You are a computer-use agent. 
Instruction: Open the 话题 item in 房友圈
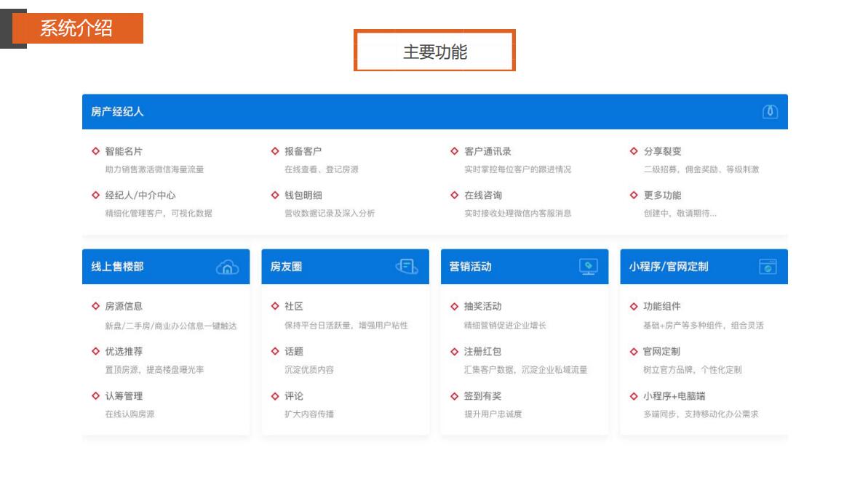point(294,352)
